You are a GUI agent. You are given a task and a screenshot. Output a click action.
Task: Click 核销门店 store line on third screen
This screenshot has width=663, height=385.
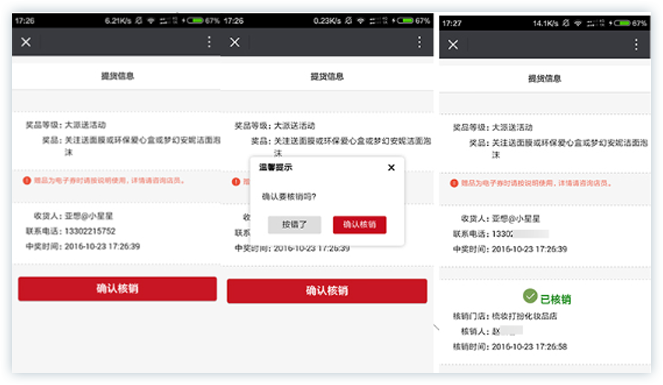click(505, 316)
